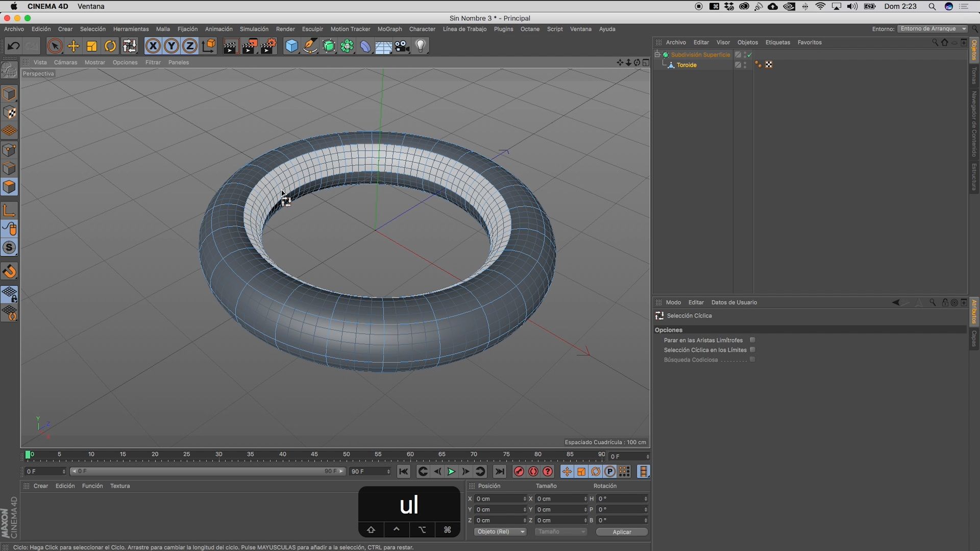The width and height of the screenshot is (980, 551).
Task: Select the Move tool in toolbar
Action: [73, 46]
